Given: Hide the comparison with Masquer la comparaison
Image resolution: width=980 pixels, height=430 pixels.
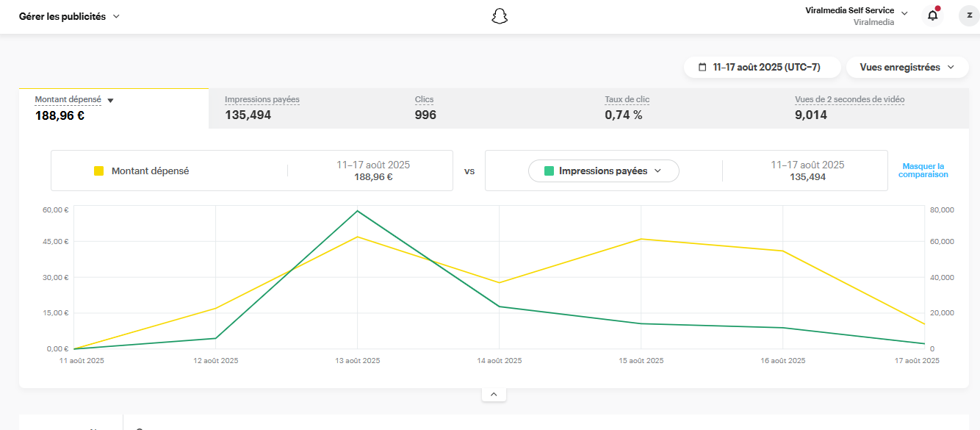Looking at the screenshot, I should (x=923, y=171).
